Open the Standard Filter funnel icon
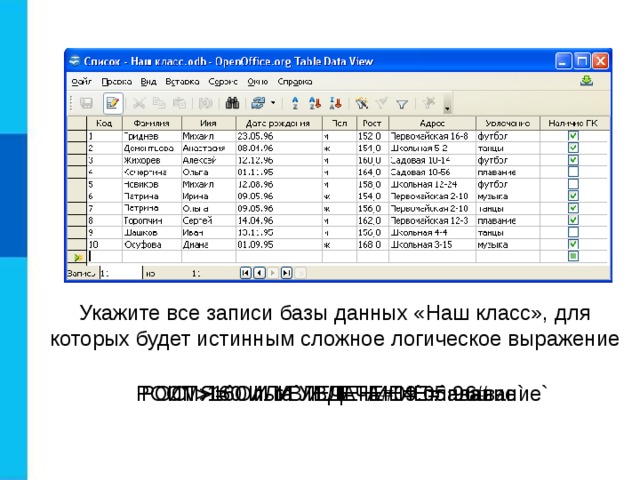 pyautogui.click(x=402, y=104)
